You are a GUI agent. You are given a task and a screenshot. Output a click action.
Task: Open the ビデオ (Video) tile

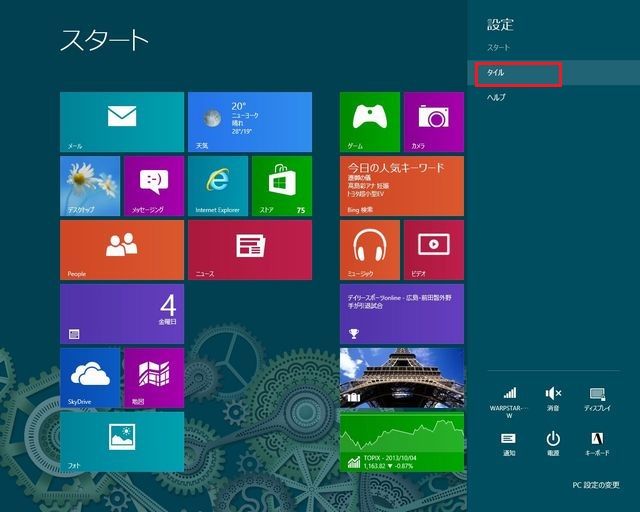click(x=434, y=250)
